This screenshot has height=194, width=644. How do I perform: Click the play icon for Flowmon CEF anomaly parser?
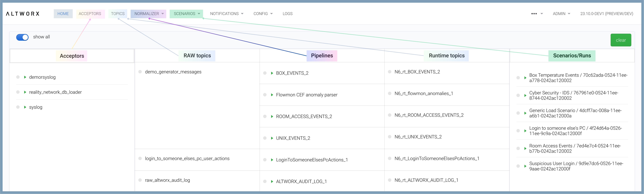pos(272,95)
